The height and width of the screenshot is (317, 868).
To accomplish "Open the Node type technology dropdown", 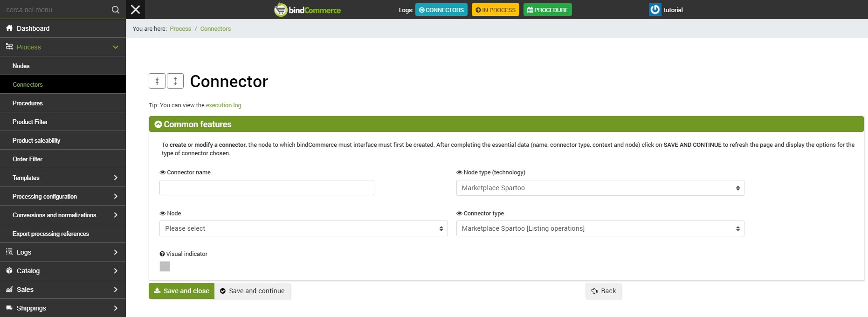I will 600,188.
